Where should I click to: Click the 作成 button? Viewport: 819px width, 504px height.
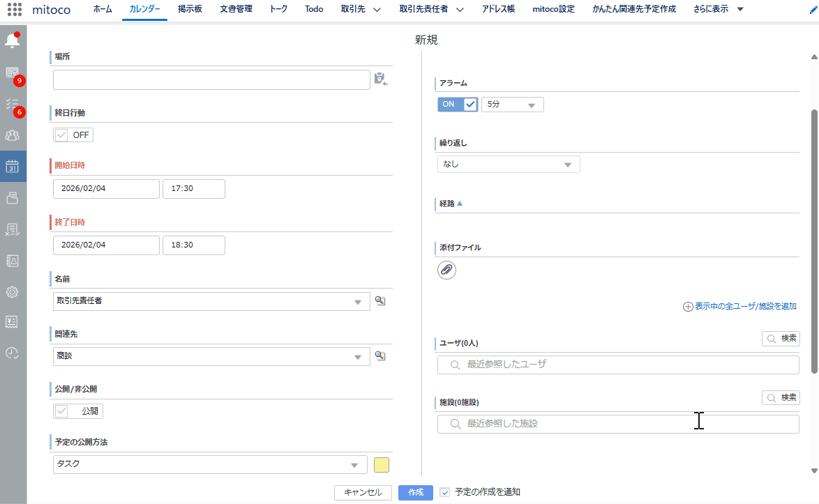pyautogui.click(x=416, y=492)
